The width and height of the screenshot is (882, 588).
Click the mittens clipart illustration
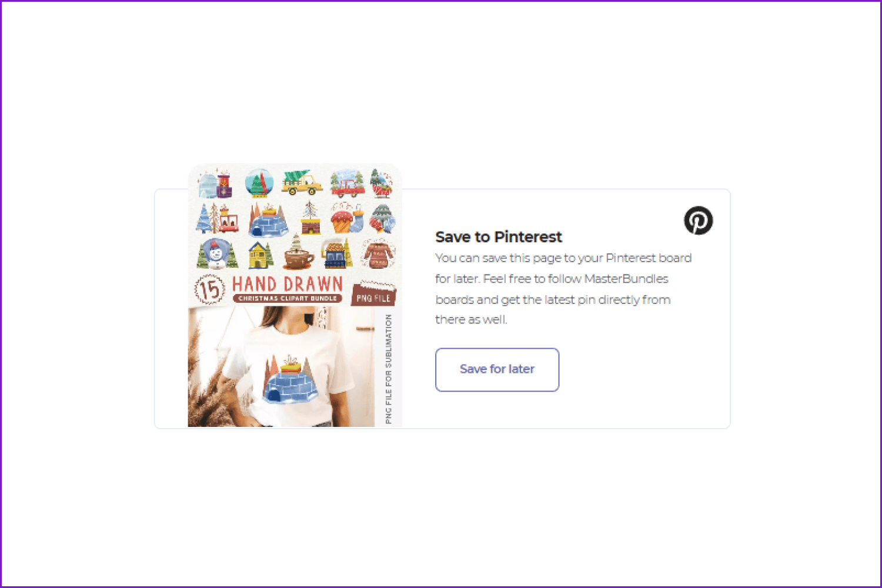382,219
